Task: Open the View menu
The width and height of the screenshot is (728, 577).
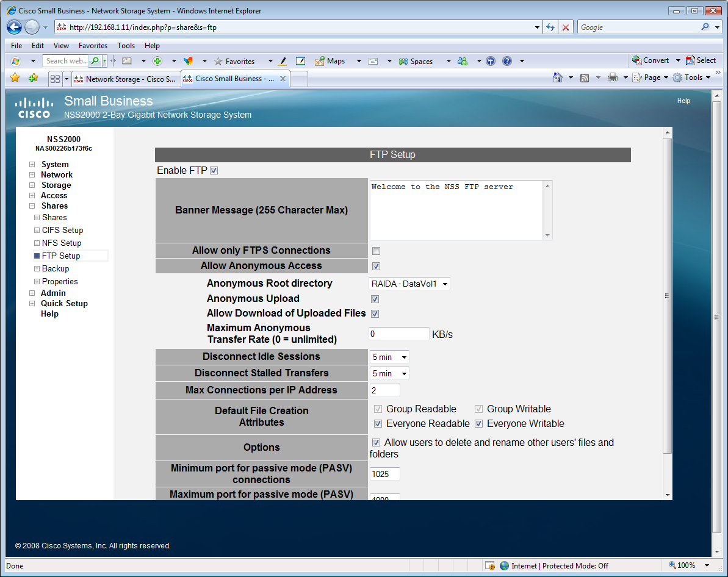Action: [61, 46]
